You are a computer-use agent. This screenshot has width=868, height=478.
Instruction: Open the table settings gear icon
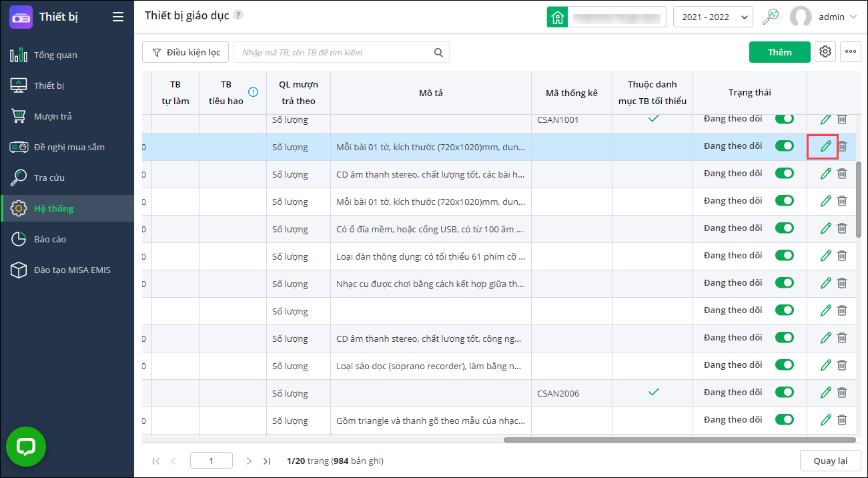[x=825, y=52]
